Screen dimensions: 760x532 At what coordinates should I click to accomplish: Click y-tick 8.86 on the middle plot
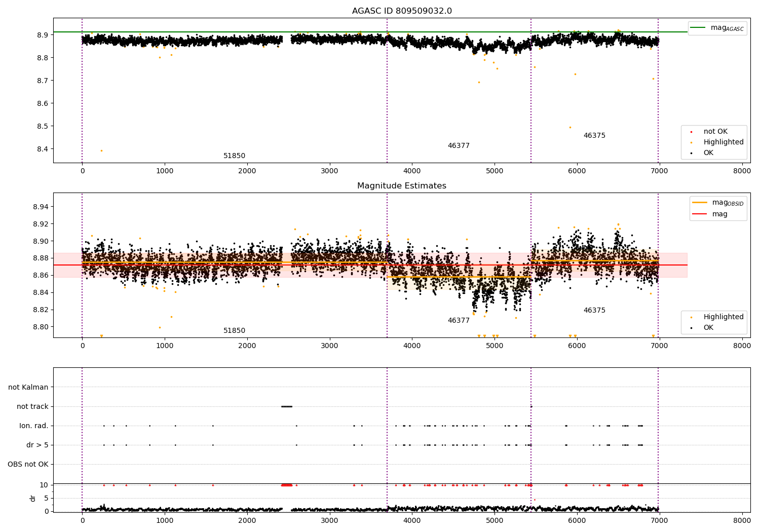tap(41, 275)
